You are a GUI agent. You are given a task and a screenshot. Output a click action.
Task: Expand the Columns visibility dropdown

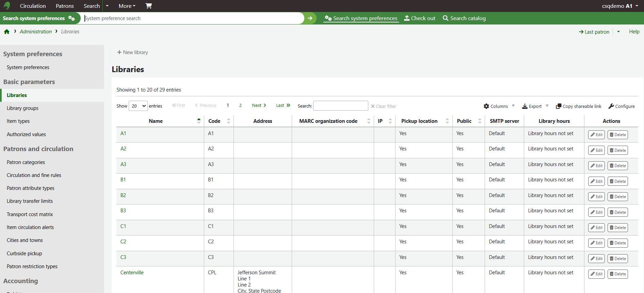pos(499,106)
